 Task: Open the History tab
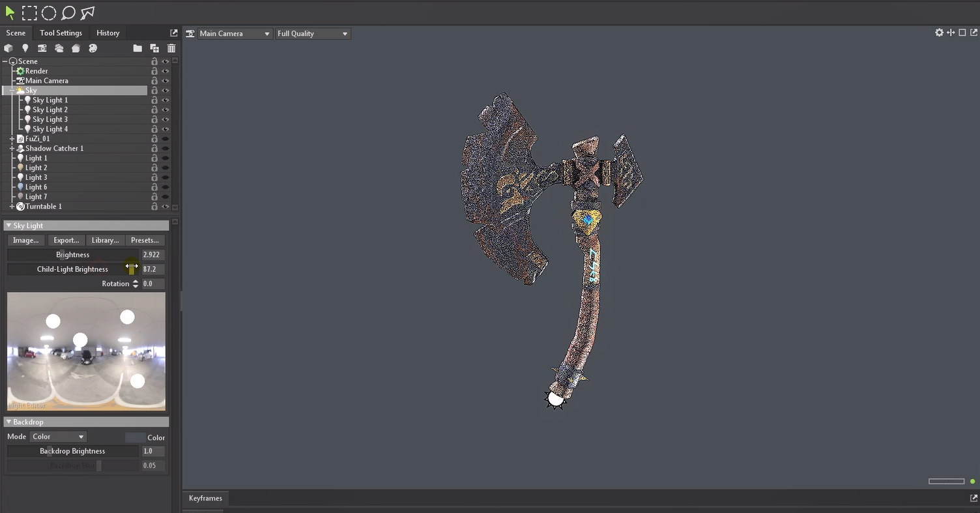[x=108, y=33]
